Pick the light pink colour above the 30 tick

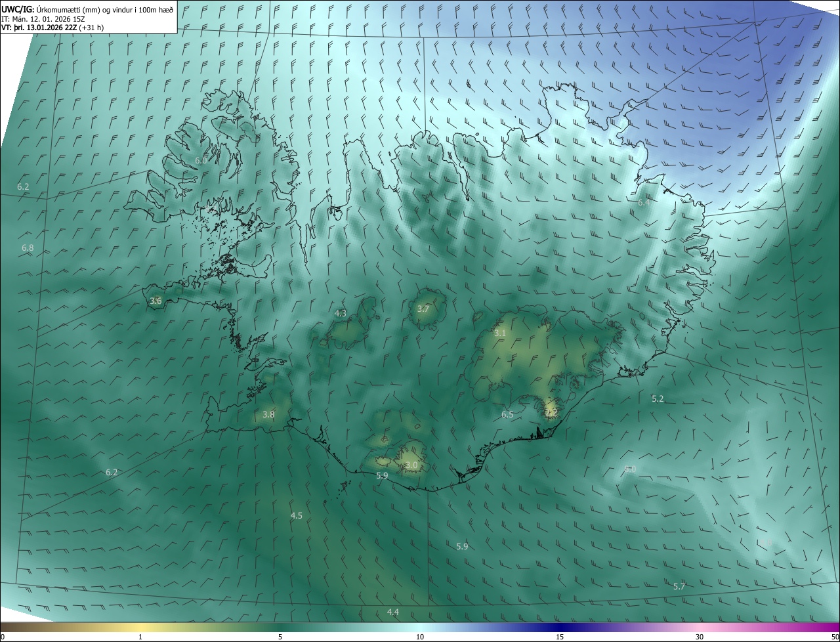(x=700, y=627)
